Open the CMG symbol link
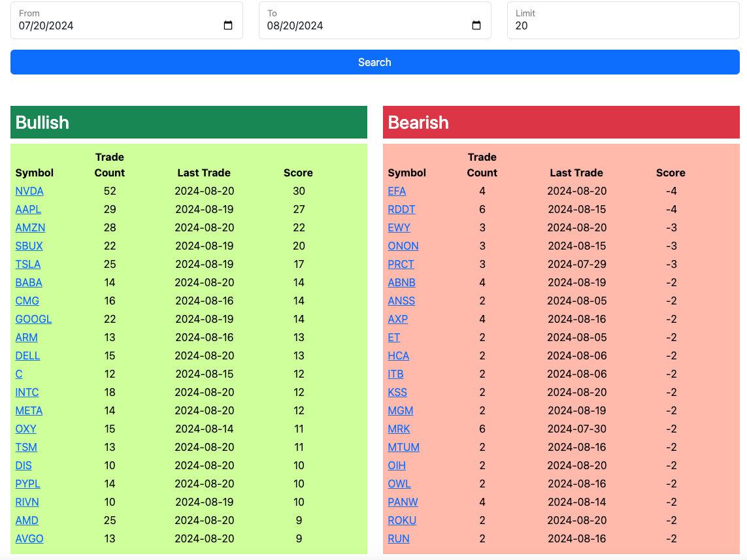Screen dimensions: 747x560 point(27,301)
